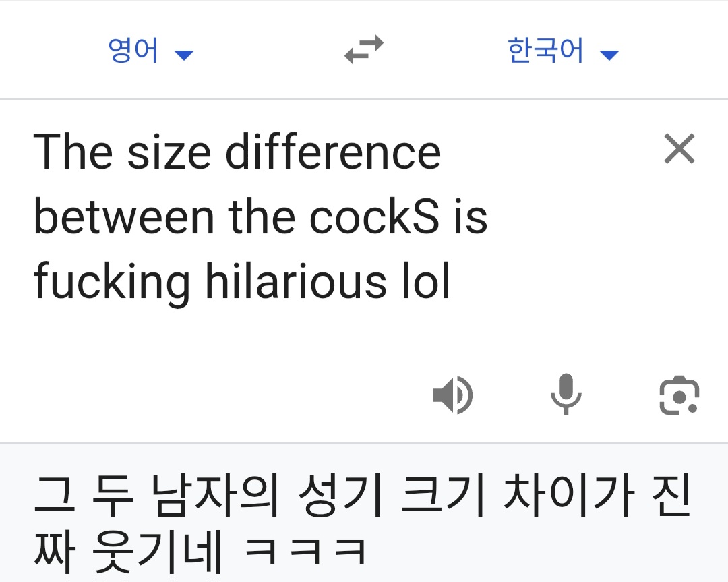Start voice input using the microphone
This screenshot has width=728, height=582.
(566, 395)
